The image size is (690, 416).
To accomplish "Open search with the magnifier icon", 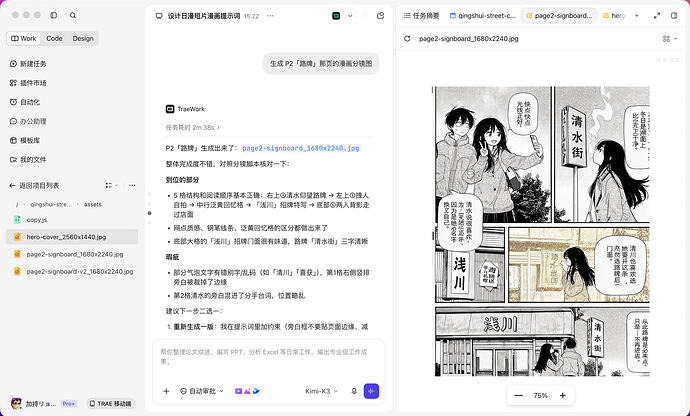I will [x=73, y=15].
